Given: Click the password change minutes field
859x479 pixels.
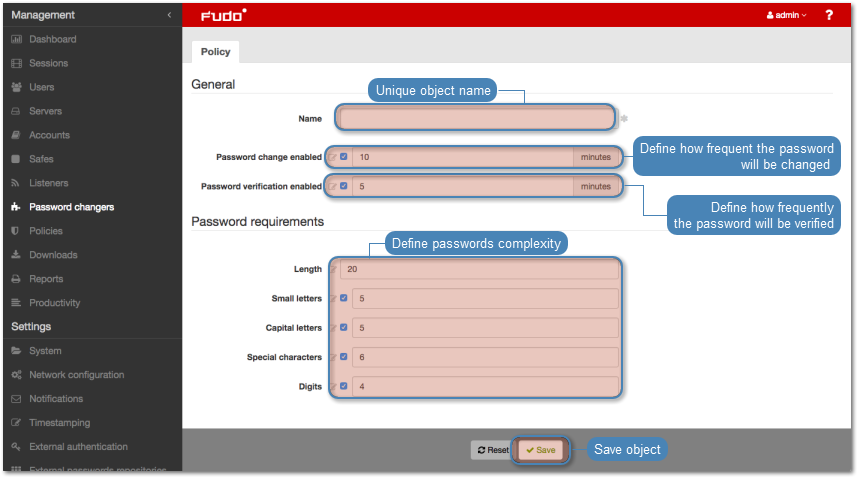Looking at the screenshot, I should (x=463, y=157).
